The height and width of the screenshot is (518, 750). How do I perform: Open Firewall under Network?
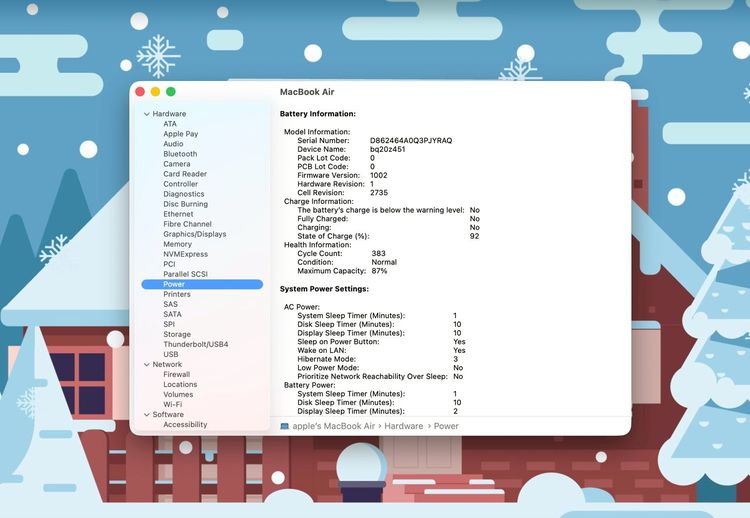click(x=176, y=375)
